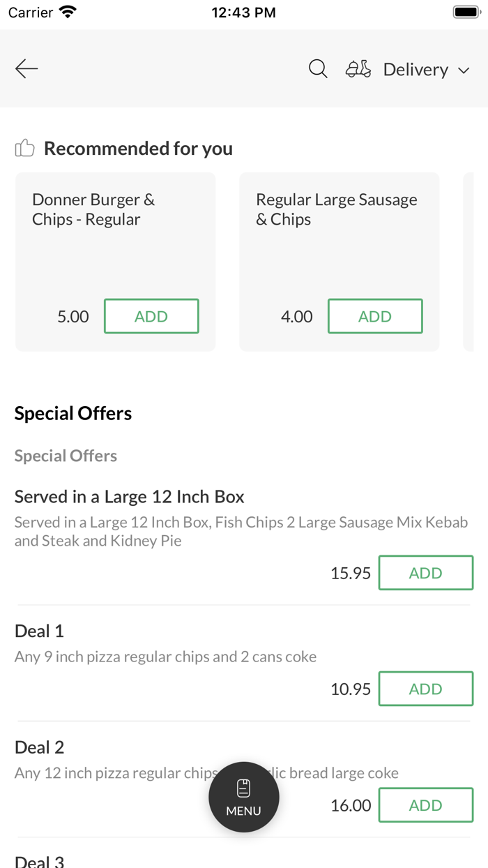This screenshot has height=868, width=488.
Task: Tap the Wi-Fi icon in the status bar
Action: tap(66, 11)
